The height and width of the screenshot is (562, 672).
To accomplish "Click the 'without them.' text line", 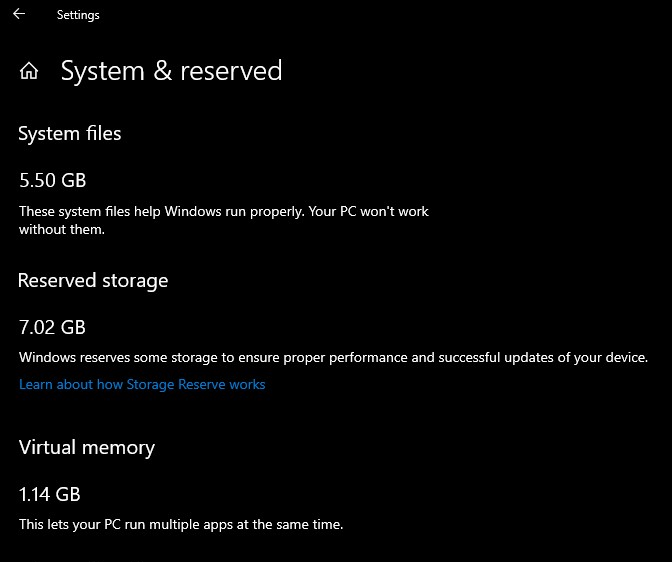I will click(62, 229).
